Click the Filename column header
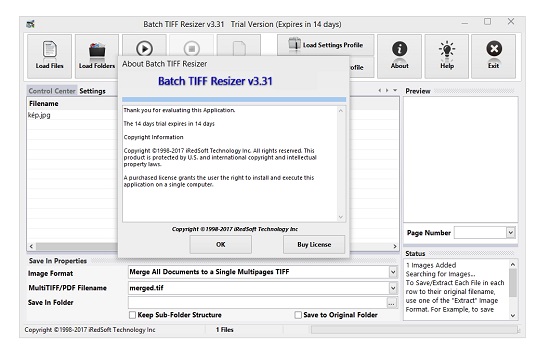This screenshot has width=550, height=362. click(x=72, y=103)
